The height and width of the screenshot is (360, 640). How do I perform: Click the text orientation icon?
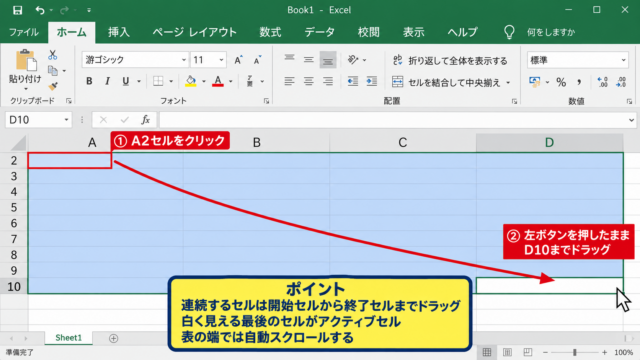353,60
